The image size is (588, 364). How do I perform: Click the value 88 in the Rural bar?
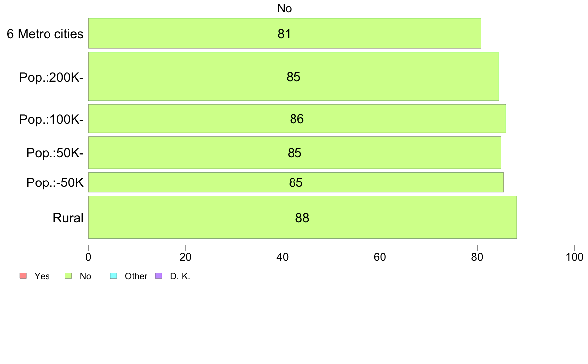tap(302, 218)
